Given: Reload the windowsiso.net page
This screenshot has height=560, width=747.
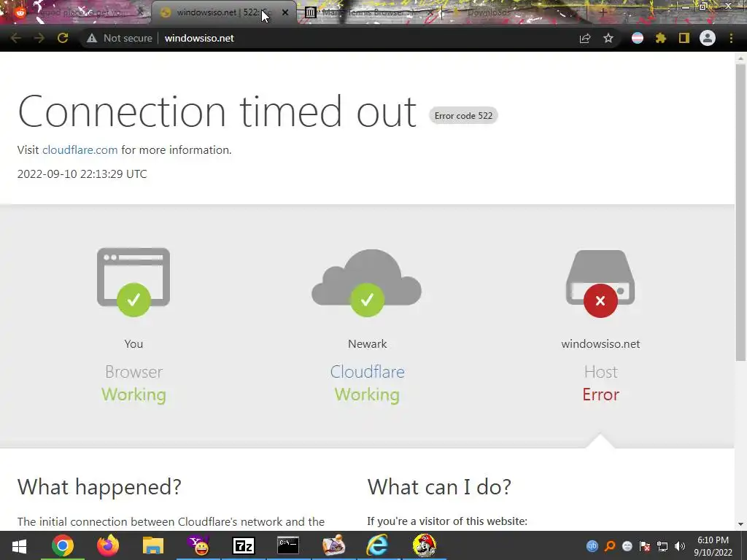Looking at the screenshot, I should pyautogui.click(x=63, y=38).
